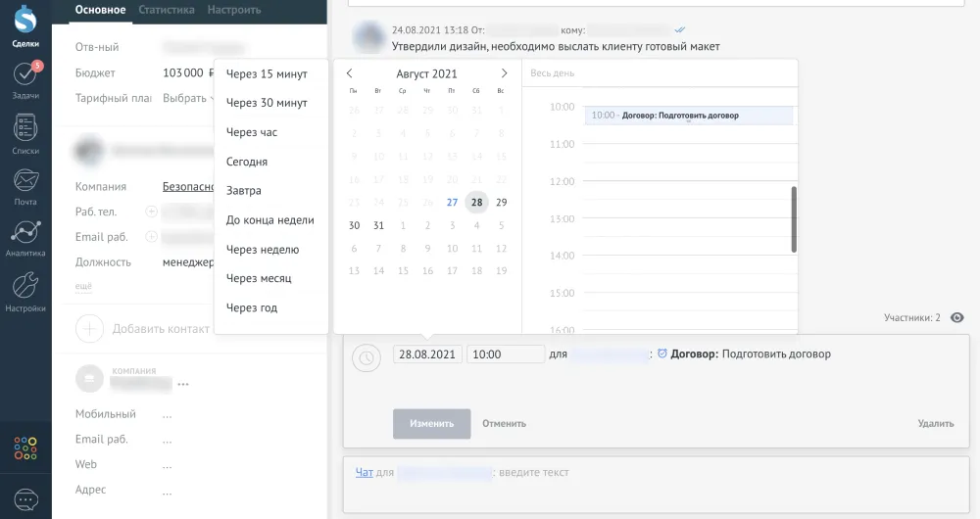Select August 28 in the calendar
The height and width of the screenshot is (519, 980).
coord(477,203)
